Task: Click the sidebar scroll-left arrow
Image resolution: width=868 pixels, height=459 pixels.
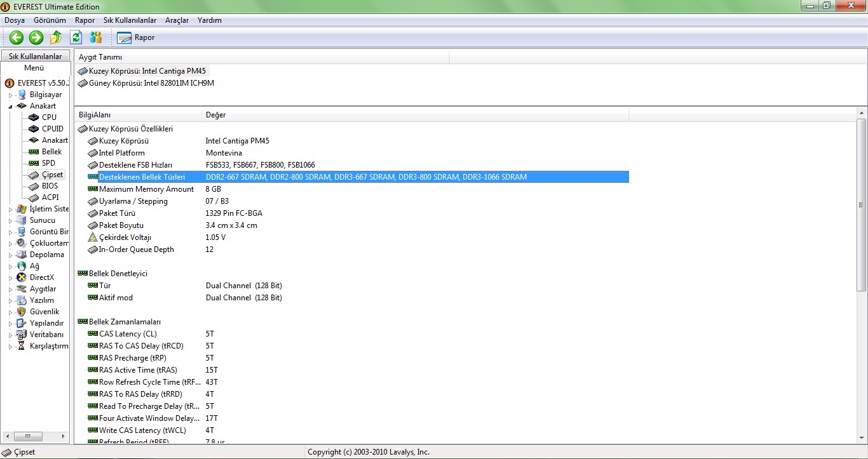Action: tap(8, 437)
